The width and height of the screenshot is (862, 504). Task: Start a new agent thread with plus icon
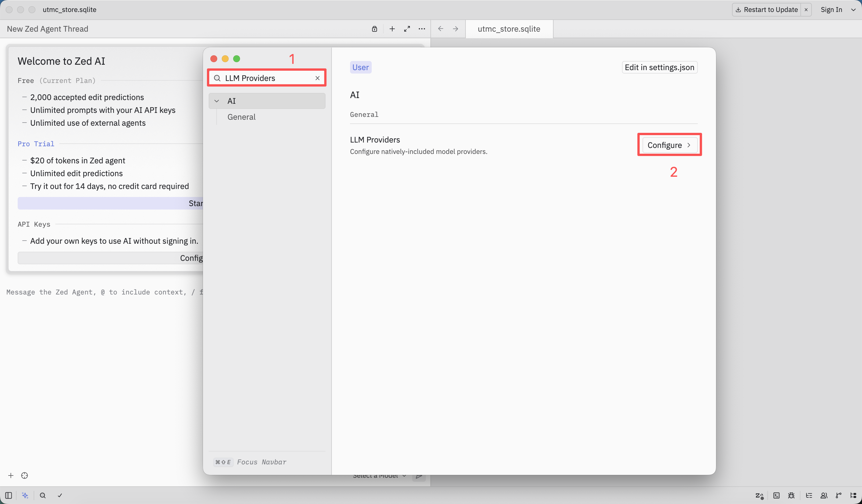392,29
